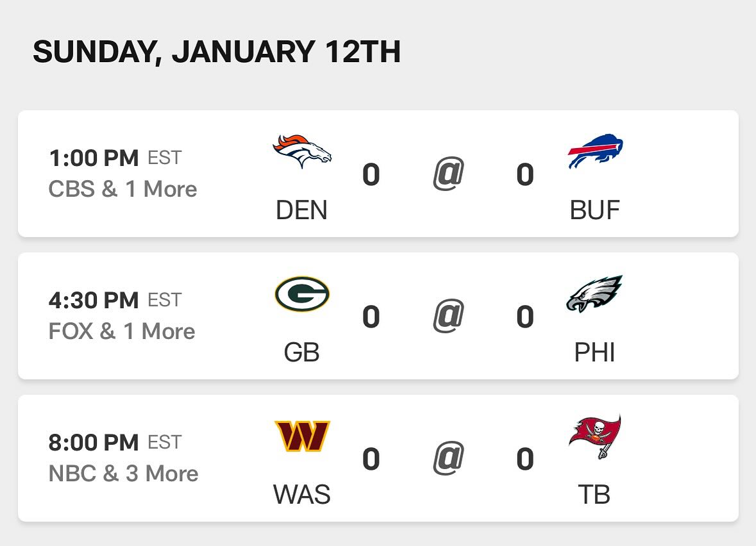The height and width of the screenshot is (546, 756).
Task: Click the WAS team label
Action: click(302, 495)
